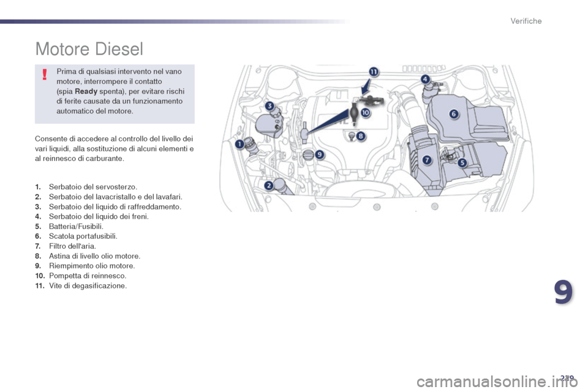This screenshot has width=588, height=392.
Task: Click the paragraph starting 'Consente di accedere'
Action: (114, 149)
